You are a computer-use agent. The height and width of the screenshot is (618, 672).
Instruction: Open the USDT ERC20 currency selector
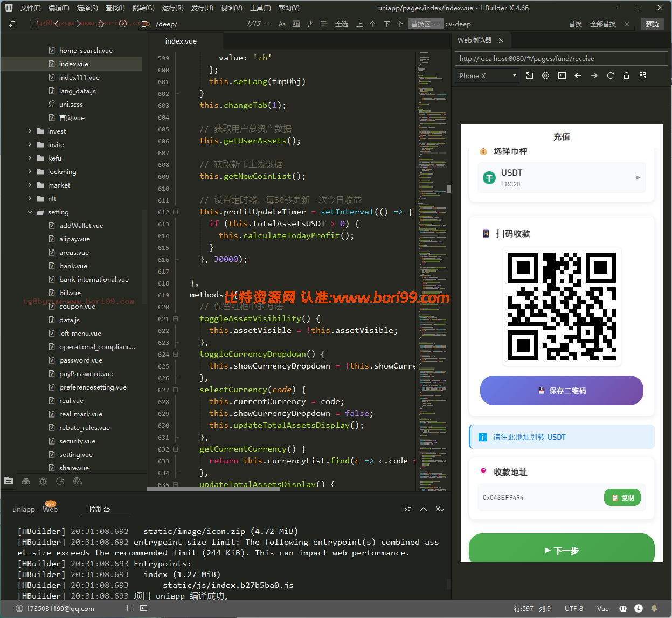click(562, 177)
